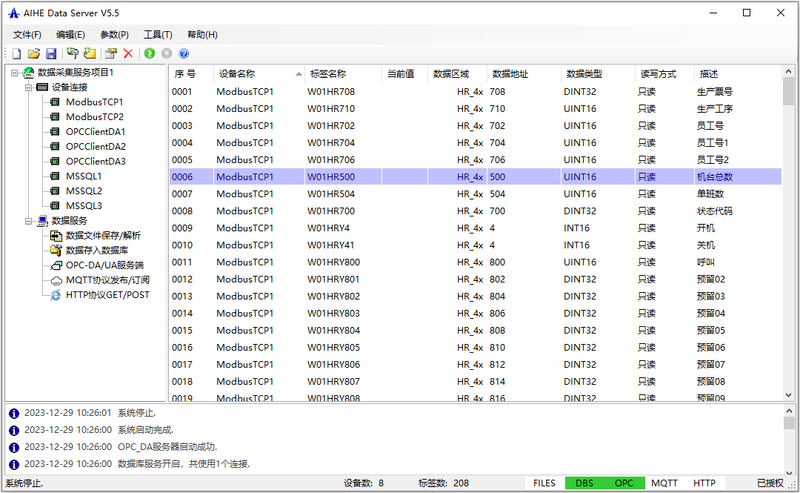The width and height of the screenshot is (800, 493).
Task: Click the Add device connection toolbar icon
Action: coord(72,54)
